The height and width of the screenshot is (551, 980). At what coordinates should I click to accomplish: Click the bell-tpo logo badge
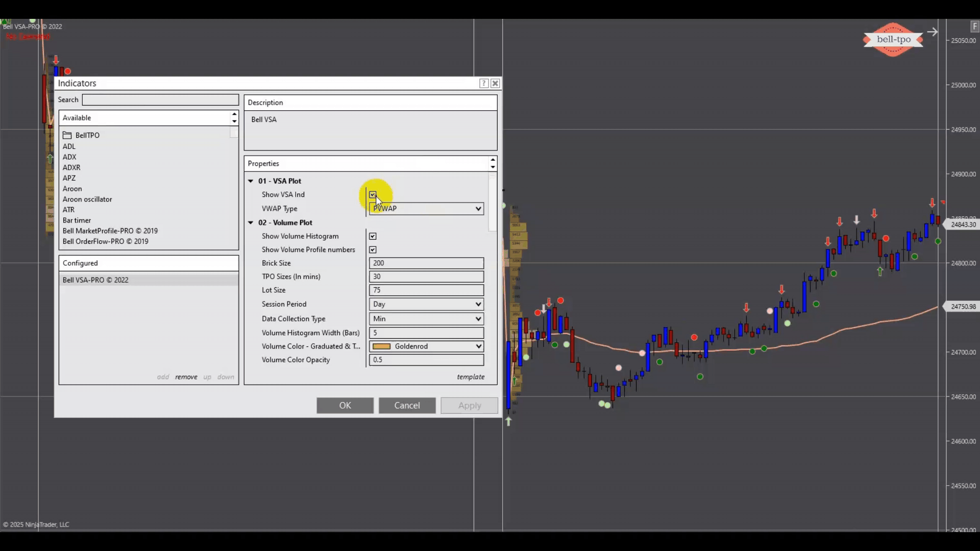pos(893,39)
